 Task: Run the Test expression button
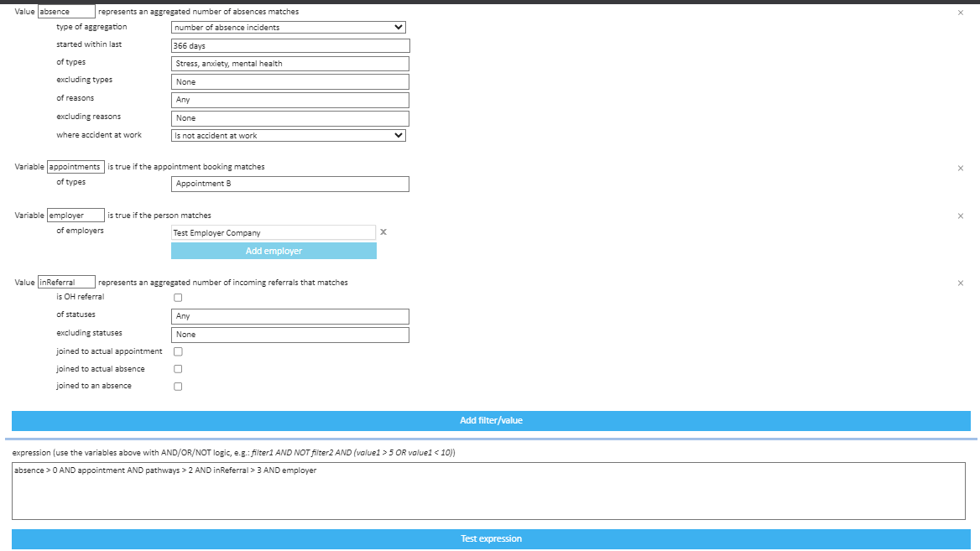point(491,538)
